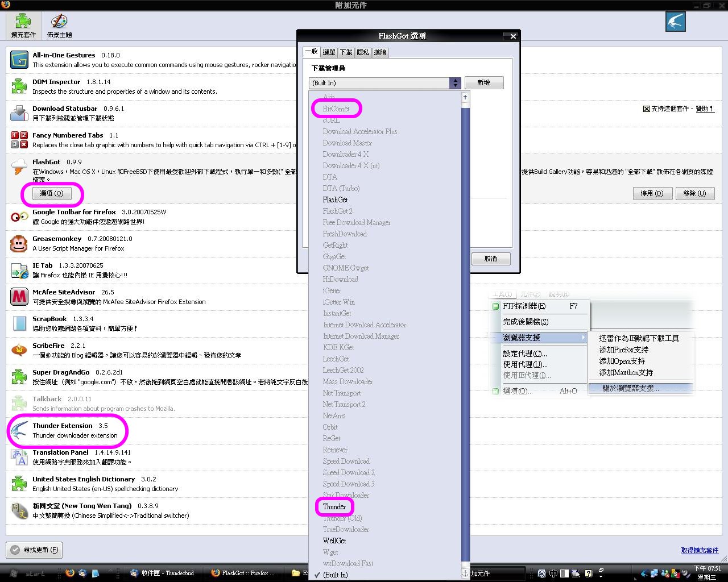Choose FlashGet in the download manager list
Image resolution: width=728 pixels, height=582 pixels.
point(335,199)
